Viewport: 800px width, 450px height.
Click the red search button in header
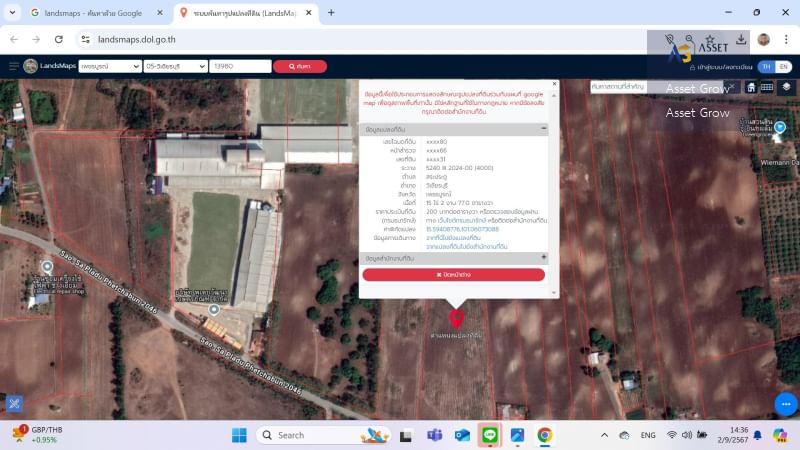pyautogui.click(x=299, y=66)
